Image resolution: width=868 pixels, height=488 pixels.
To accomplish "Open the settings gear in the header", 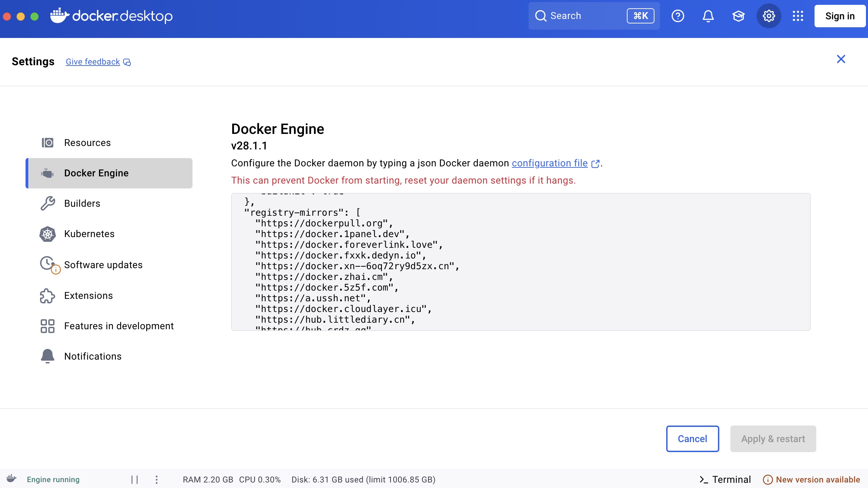I will 768,16.
